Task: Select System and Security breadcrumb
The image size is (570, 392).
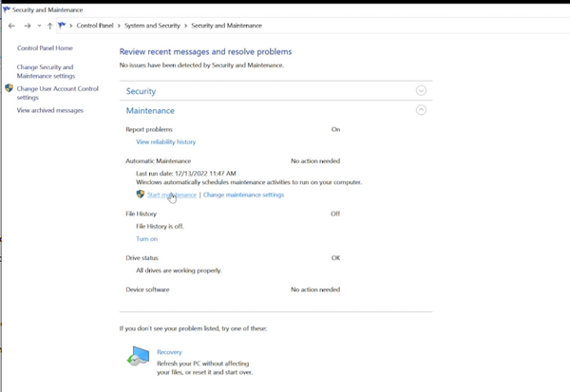Action: (x=152, y=26)
